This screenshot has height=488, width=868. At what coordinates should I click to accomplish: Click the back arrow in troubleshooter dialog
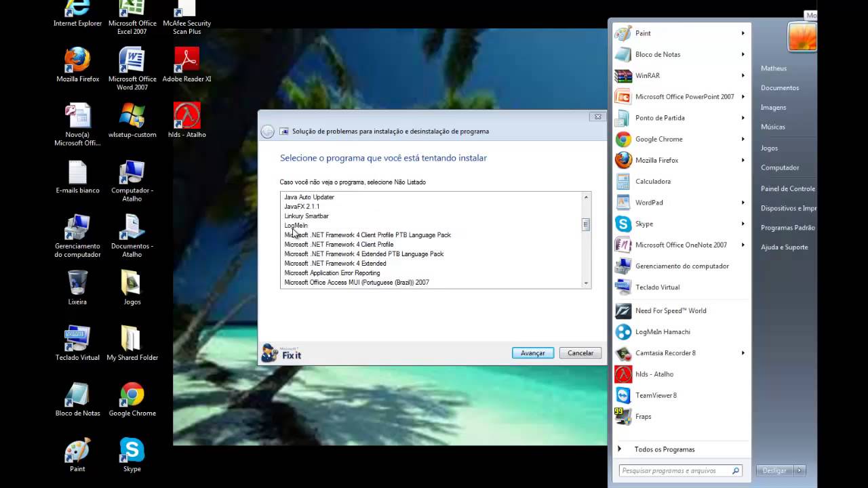click(x=267, y=131)
